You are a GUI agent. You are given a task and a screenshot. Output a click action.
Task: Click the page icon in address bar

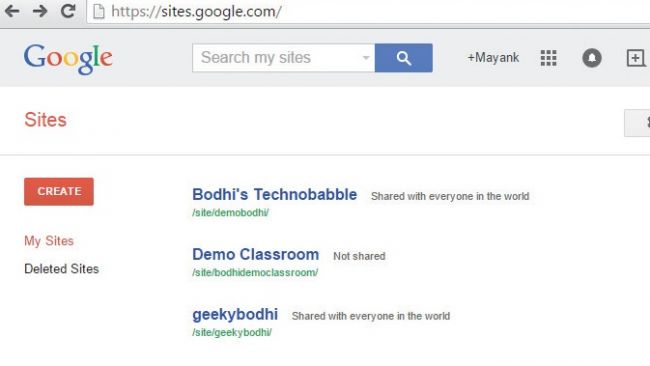coord(99,11)
